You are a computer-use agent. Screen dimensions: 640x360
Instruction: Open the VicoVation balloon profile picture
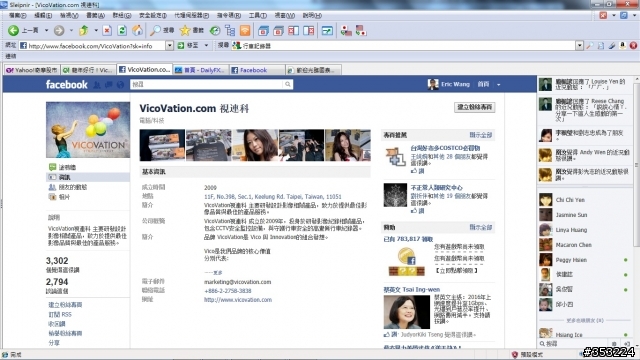pos(88,130)
